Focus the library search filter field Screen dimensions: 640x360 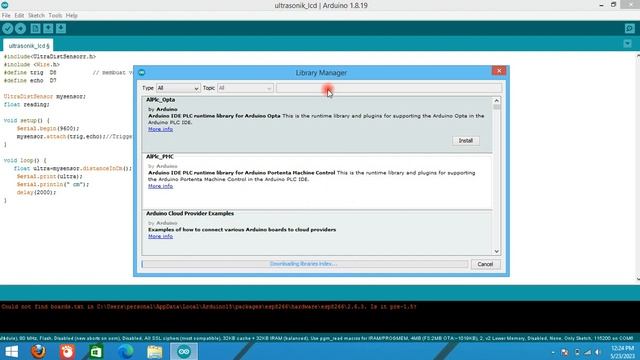389,88
